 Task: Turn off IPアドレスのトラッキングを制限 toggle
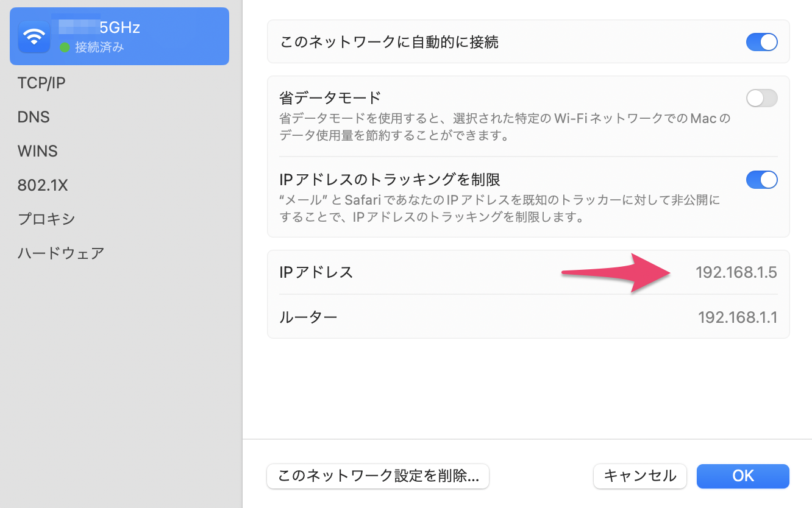[x=761, y=180]
